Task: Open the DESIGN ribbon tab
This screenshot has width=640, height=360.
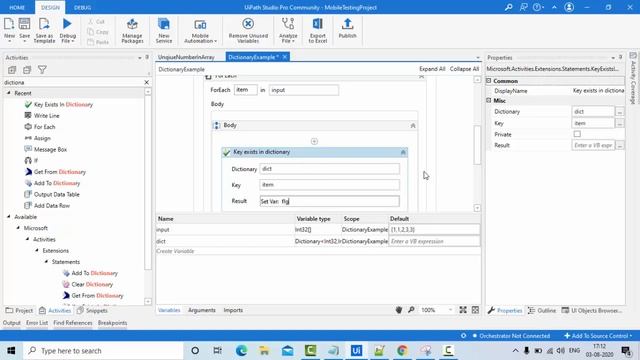Action: 50,7
